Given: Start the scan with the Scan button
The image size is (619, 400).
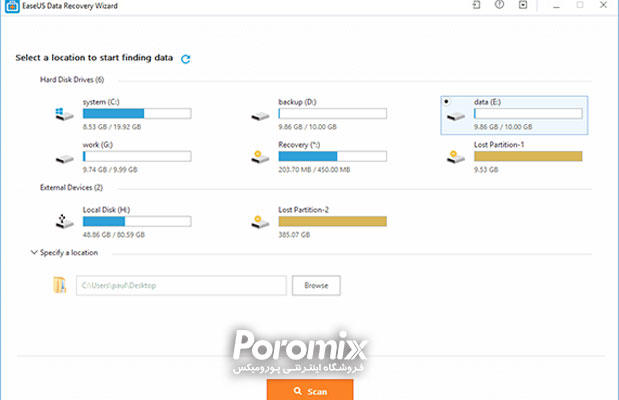Looking at the screenshot, I should click(x=309, y=390).
